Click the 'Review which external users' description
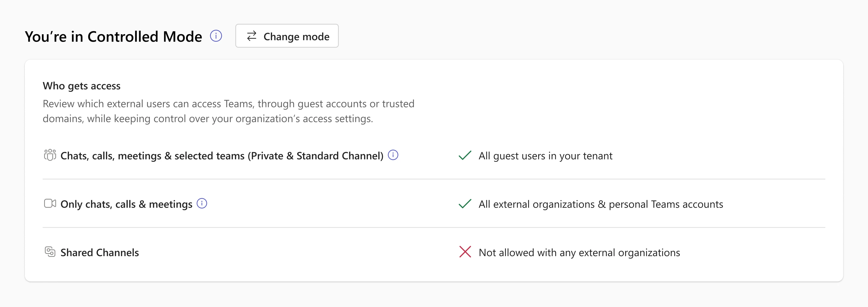This screenshot has width=868, height=307. click(228, 111)
